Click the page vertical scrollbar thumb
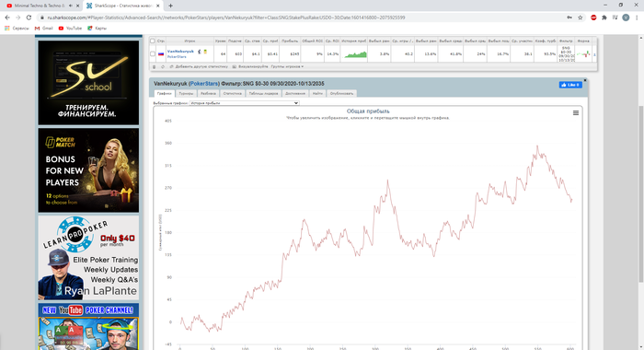 [640, 193]
